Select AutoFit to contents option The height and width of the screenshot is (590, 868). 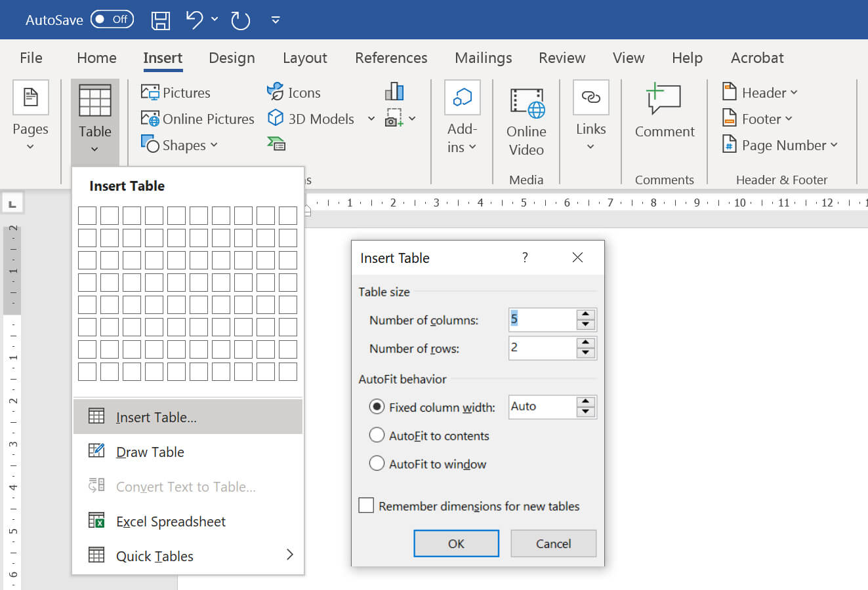pos(430,435)
